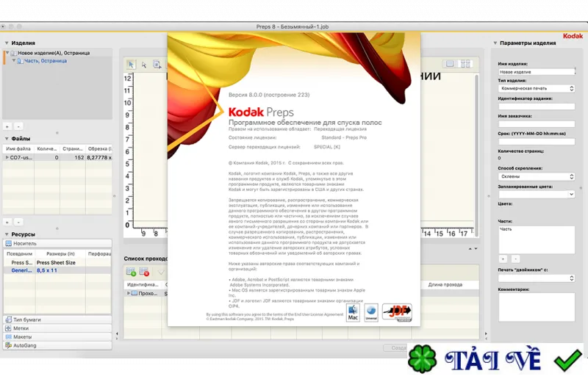Open the Носитель resources tab

(x=57, y=243)
